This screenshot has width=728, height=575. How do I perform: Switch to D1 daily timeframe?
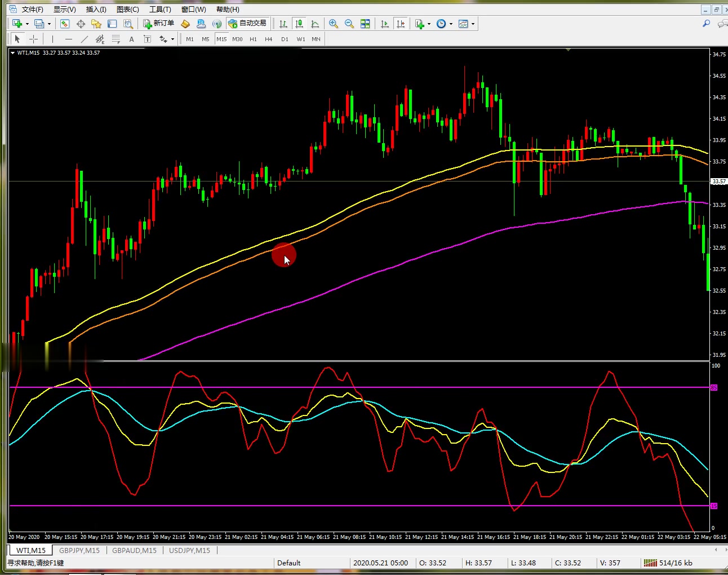[285, 39]
